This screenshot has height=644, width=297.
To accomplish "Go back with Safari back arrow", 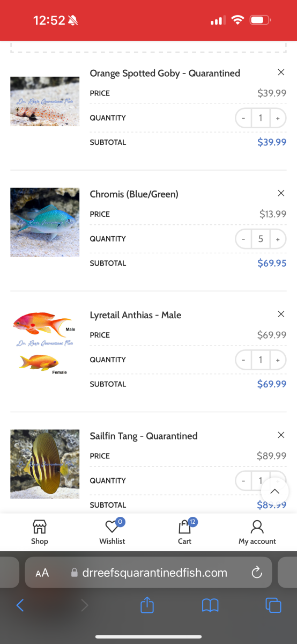I will click(20, 606).
